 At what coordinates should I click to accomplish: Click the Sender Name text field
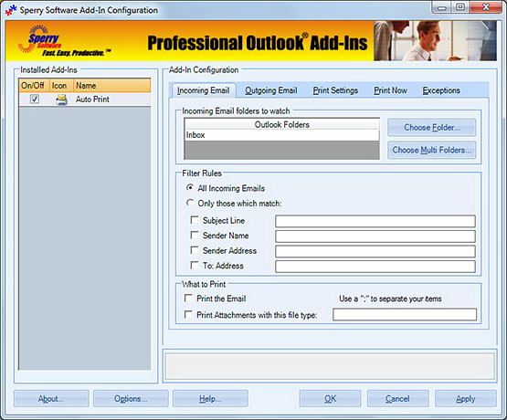375,236
